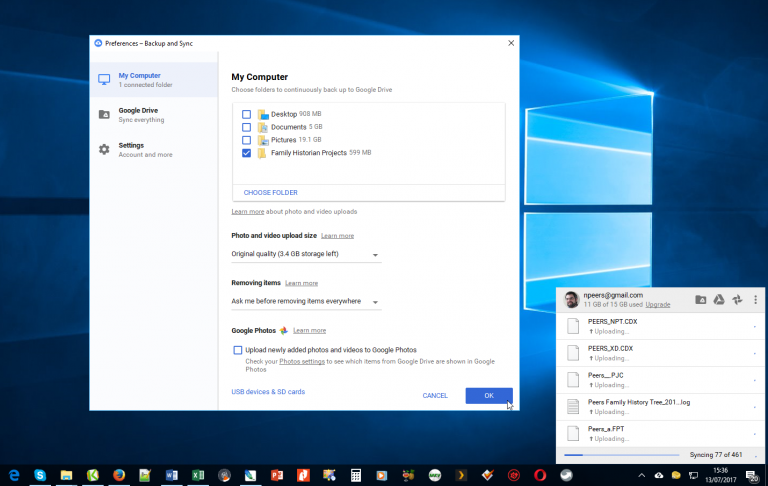Select the My Computer monitor icon
This screenshot has width=768, height=486.
tap(104, 79)
